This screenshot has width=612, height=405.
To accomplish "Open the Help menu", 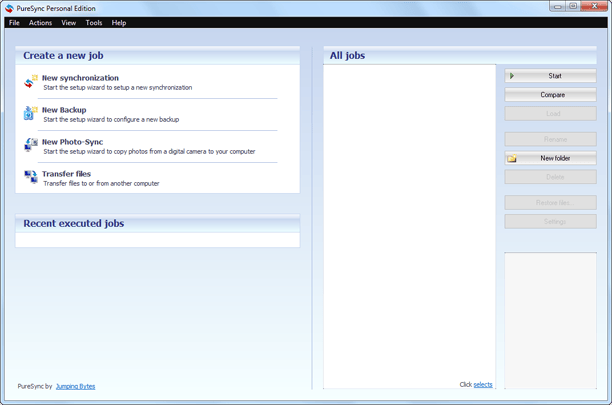I will 119,23.
